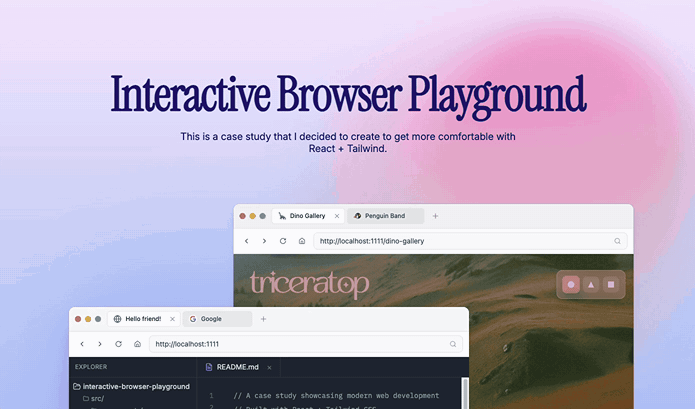Open new tab next to Google tab

point(263,319)
